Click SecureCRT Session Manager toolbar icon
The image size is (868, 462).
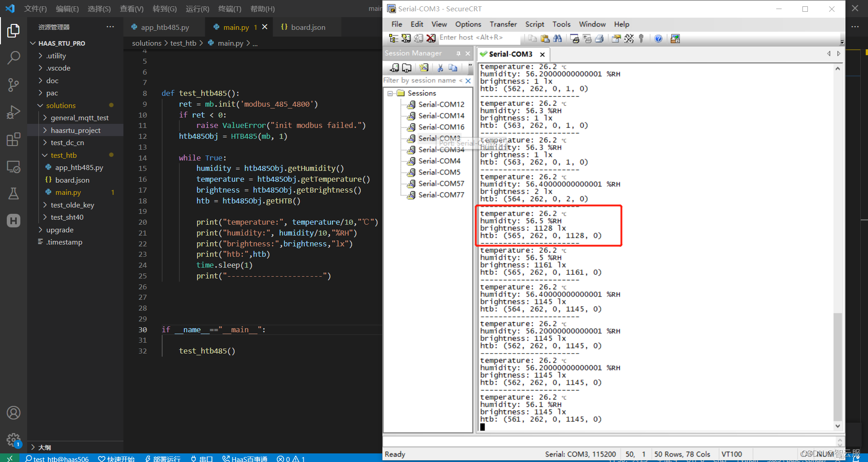coord(394,38)
